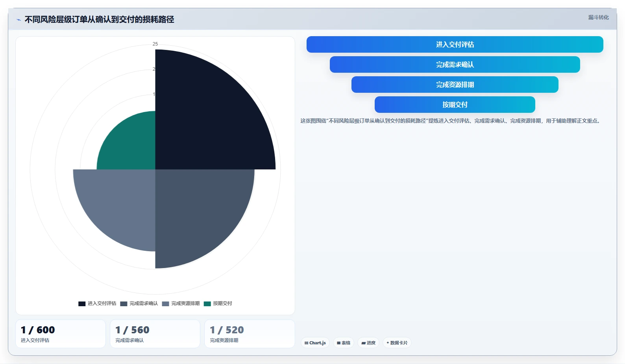Open the 1 / 560 完成需求确认 stat card

tap(155, 334)
